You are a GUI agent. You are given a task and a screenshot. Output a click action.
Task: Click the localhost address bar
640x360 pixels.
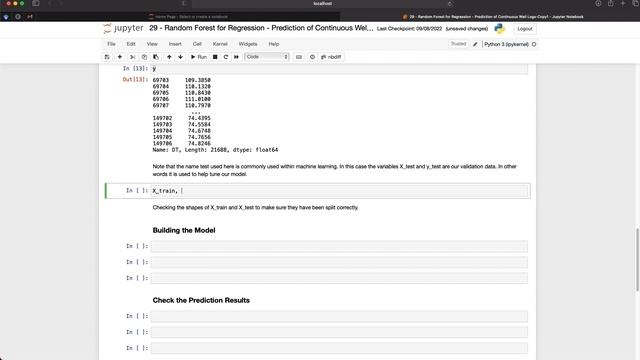[322, 4]
